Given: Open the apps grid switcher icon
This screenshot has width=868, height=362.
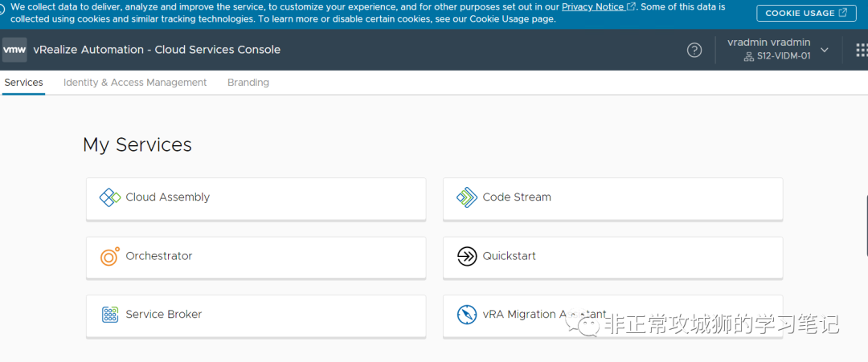Looking at the screenshot, I should point(861,50).
